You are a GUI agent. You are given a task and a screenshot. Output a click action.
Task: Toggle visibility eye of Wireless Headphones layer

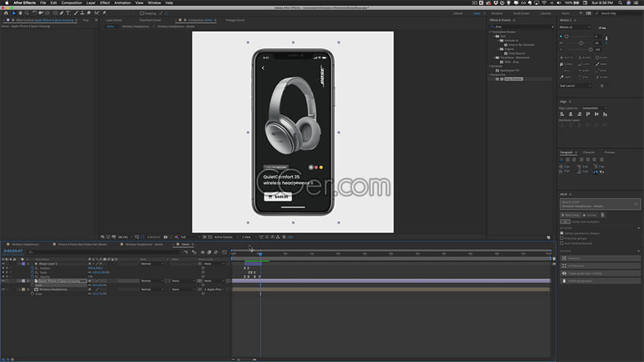(x=3, y=290)
